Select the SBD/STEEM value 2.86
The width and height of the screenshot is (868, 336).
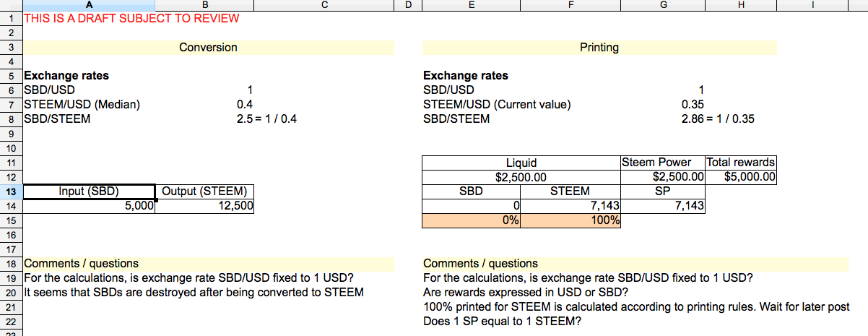click(x=693, y=119)
